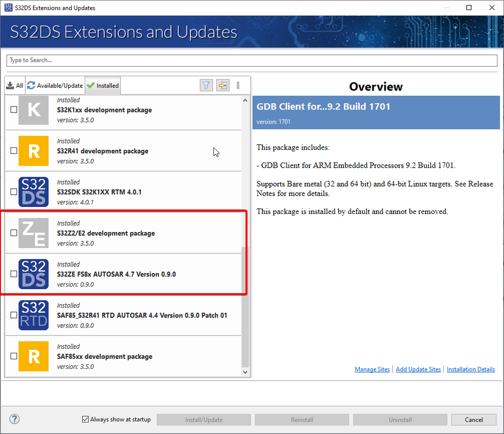Click the S32K1xx package K icon
504x434 pixels.
pos(33,110)
